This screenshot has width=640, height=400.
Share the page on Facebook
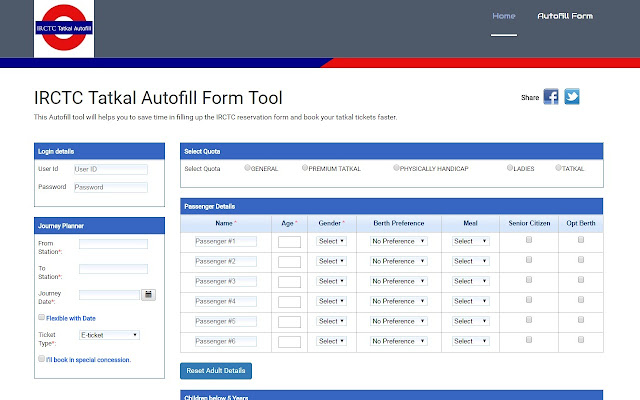click(551, 97)
